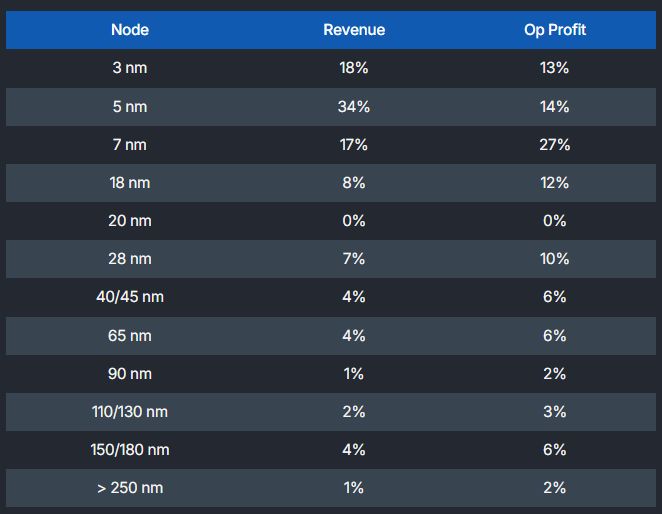
Task: Click the 0% revenue cell in 20 nm row
Action: [x=354, y=221]
